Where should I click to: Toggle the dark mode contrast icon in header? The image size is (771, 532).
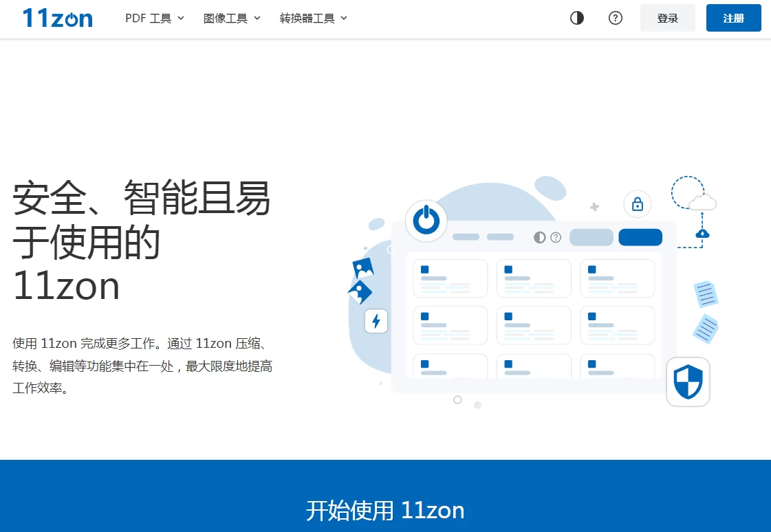(577, 19)
